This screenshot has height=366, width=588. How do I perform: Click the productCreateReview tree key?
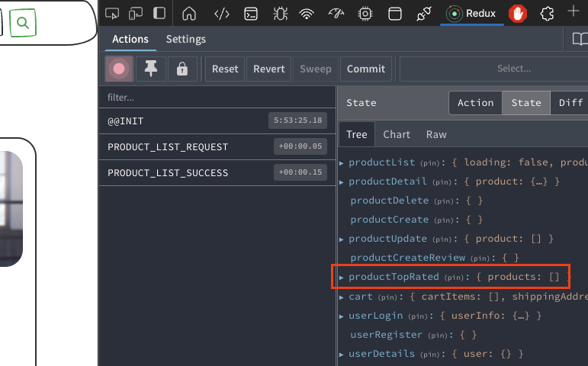pos(407,258)
